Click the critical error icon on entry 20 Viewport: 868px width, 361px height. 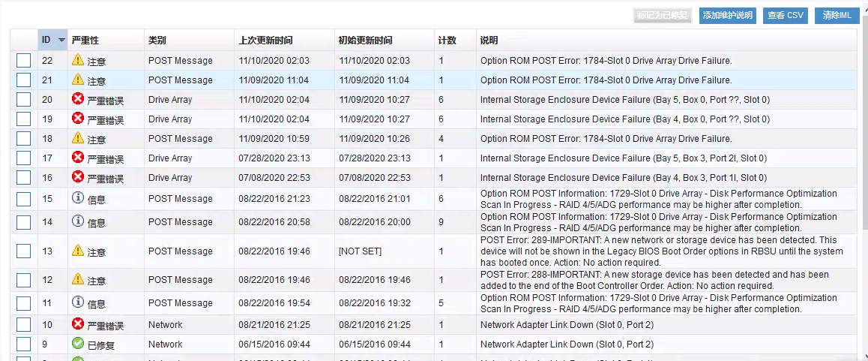coord(78,98)
